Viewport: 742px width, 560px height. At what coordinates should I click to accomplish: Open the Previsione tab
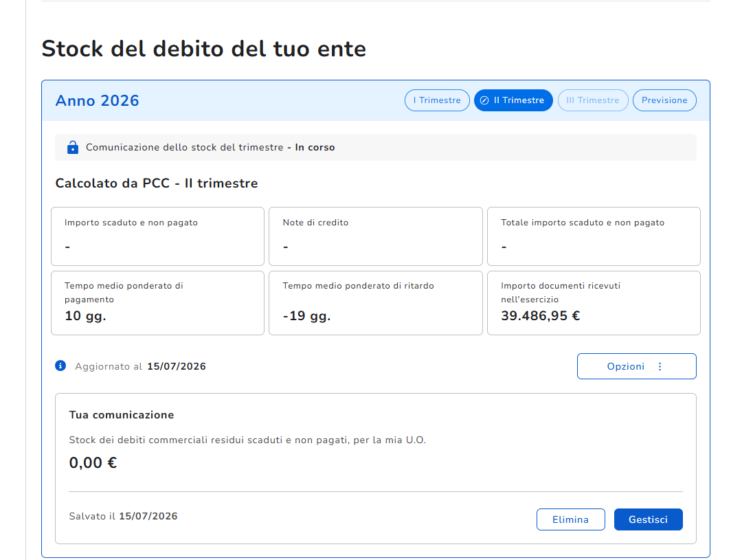664,100
